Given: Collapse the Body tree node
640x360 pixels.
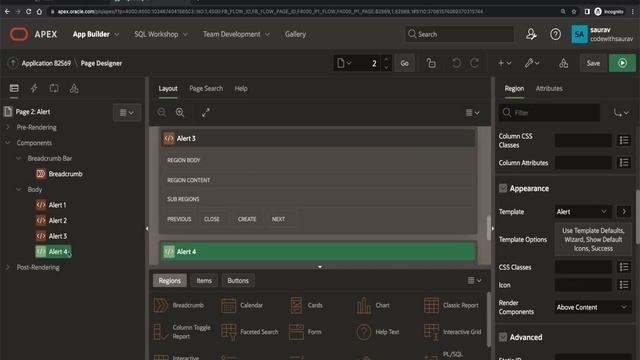Looking at the screenshot, I should click(x=18, y=189).
